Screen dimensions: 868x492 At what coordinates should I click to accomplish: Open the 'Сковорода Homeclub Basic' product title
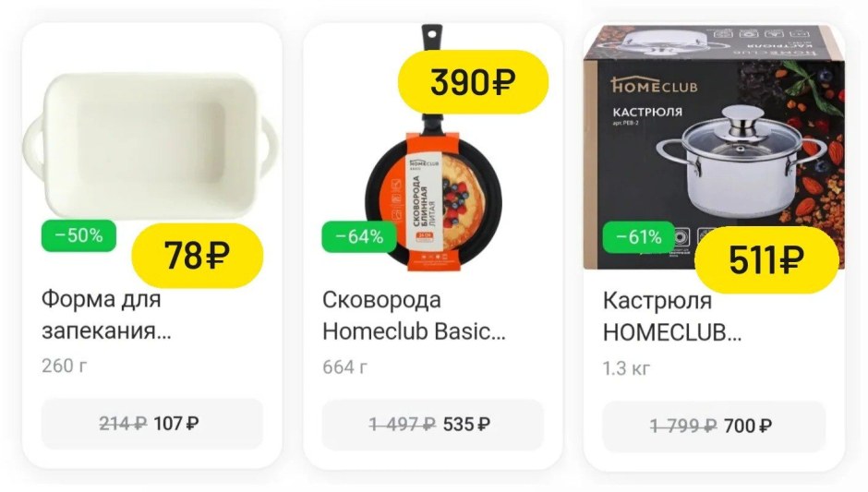click(414, 316)
